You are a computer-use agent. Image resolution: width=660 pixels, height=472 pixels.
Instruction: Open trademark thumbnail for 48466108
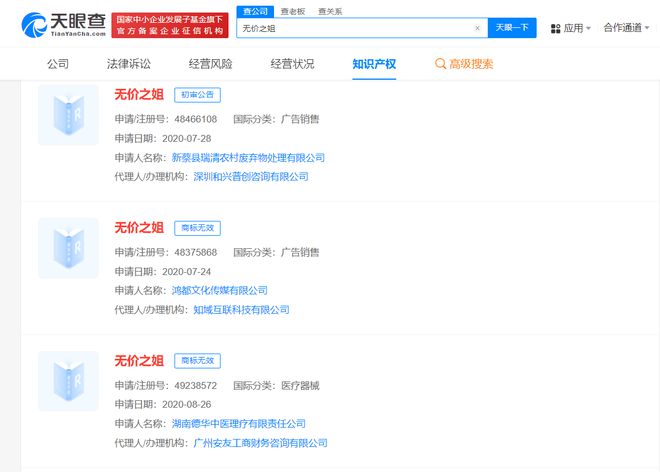[68, 115]
